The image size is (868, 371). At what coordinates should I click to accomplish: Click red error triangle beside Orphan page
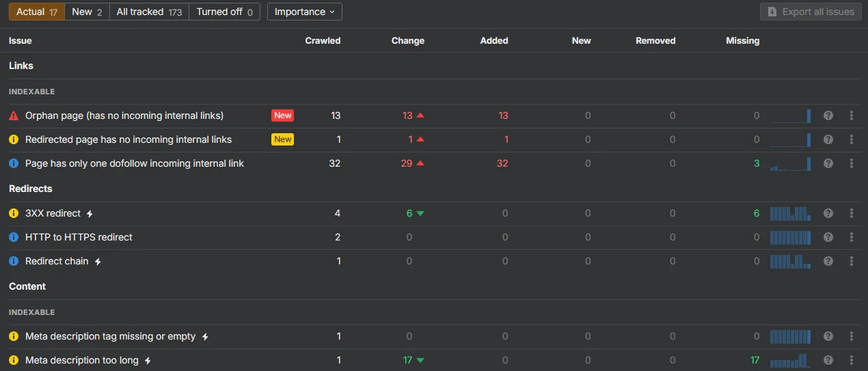click(x=14, y=115)
